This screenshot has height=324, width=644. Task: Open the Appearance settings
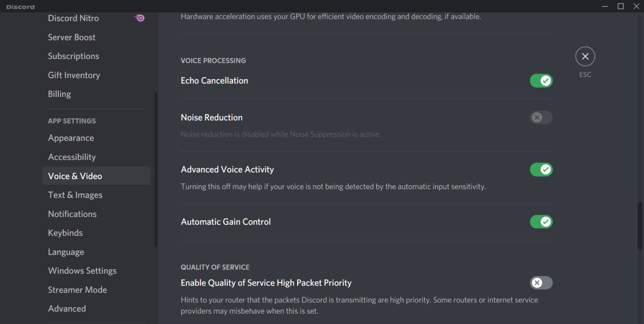coord(70,137)
